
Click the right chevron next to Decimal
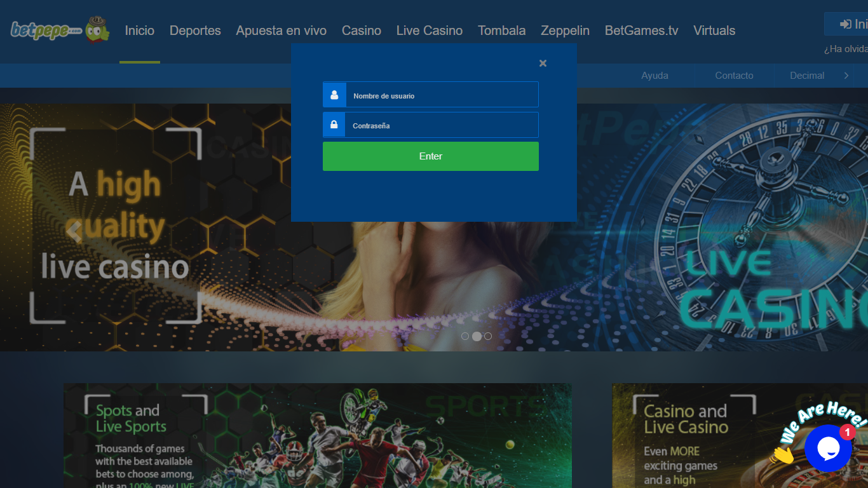coord(846,76)
